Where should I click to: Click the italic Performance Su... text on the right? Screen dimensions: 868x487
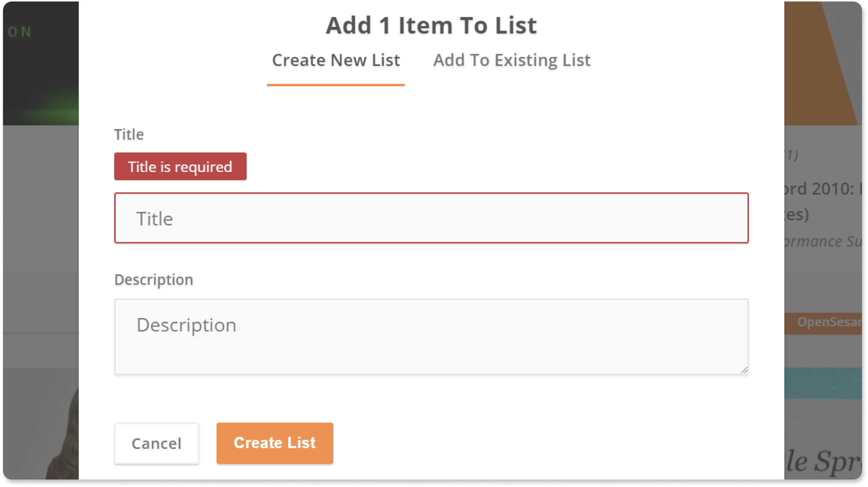(823, 241)
